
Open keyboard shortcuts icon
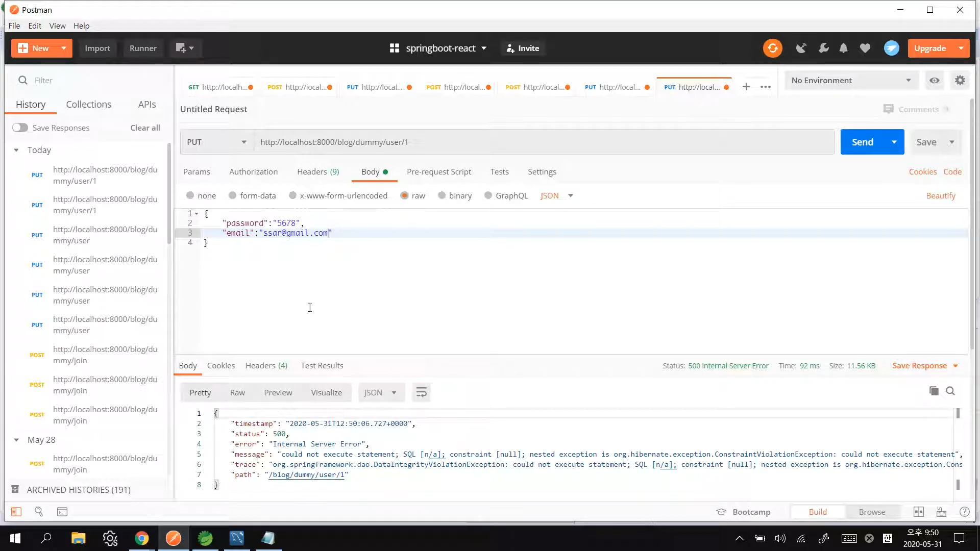(x=941, y=512)
